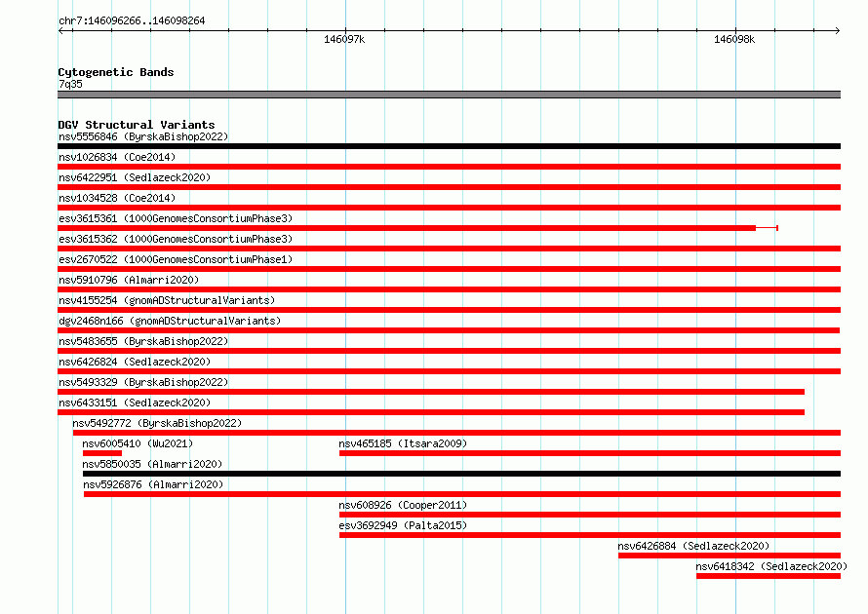Click the red nsv6433151 variant bar

[431, 412]
